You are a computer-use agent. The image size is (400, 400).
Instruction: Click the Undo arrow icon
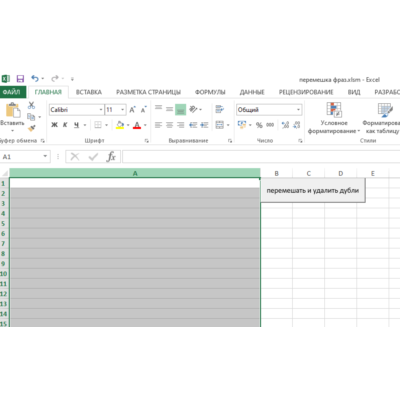(35, 79)
